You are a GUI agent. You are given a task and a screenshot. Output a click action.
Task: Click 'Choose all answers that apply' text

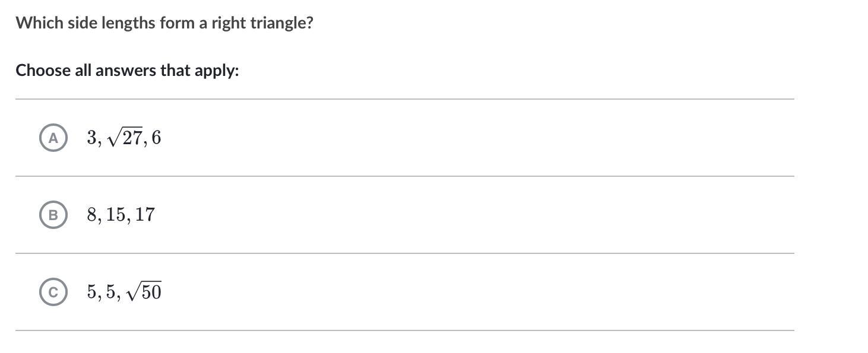pyautogui.click(x=127, y=71)
